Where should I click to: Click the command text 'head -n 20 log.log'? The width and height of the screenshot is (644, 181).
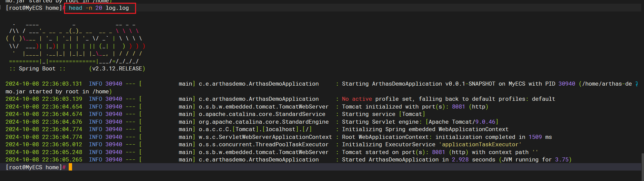pos(99,8)
